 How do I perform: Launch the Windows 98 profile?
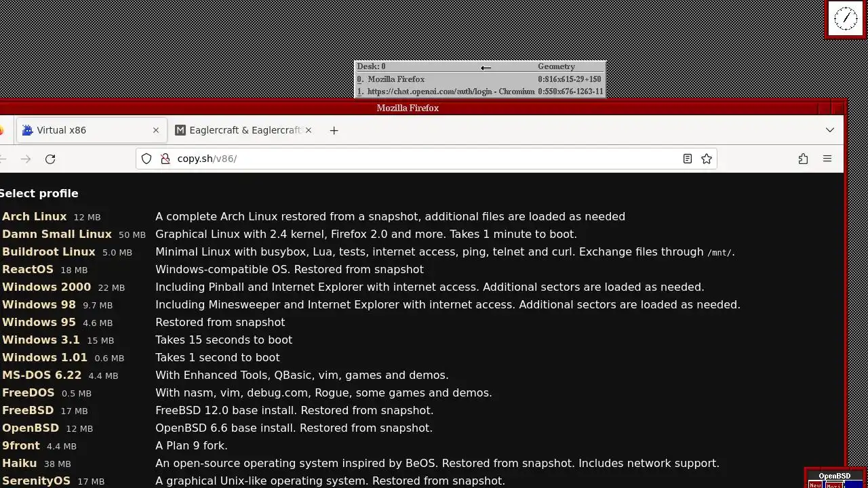(x=39, y=304)
